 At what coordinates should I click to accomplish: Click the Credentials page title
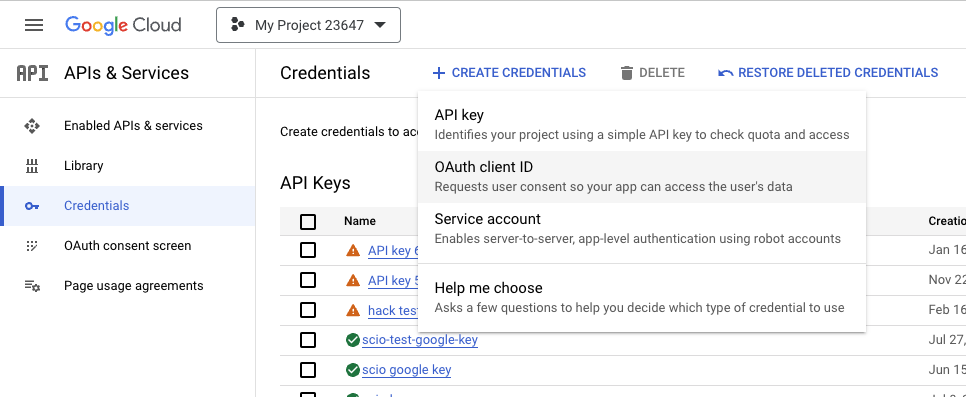[325, 73]
